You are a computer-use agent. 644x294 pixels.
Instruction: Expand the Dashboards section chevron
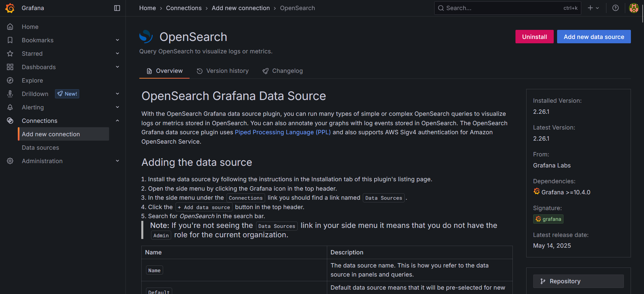click(x=117, y=67)
